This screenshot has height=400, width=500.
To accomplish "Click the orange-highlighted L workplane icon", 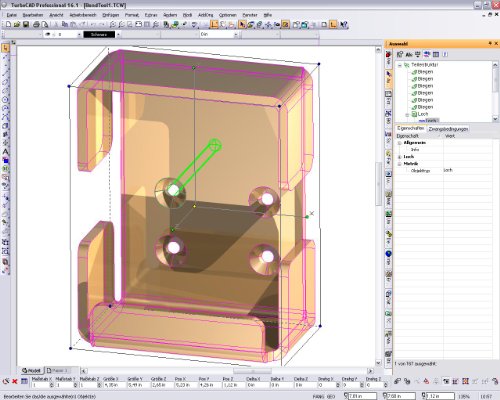I will point(333,24).
